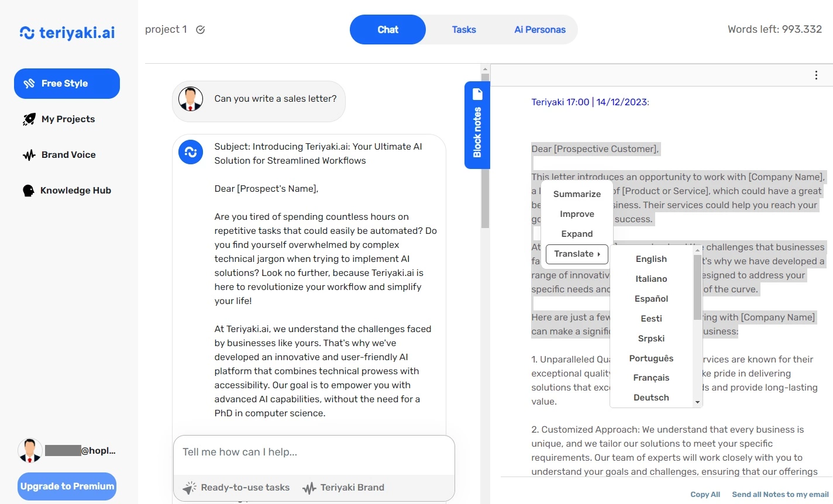This screenshot has width=833, height=504.
Task: Click the Teriyaki bot avatar icon
Action: (191, 152)
